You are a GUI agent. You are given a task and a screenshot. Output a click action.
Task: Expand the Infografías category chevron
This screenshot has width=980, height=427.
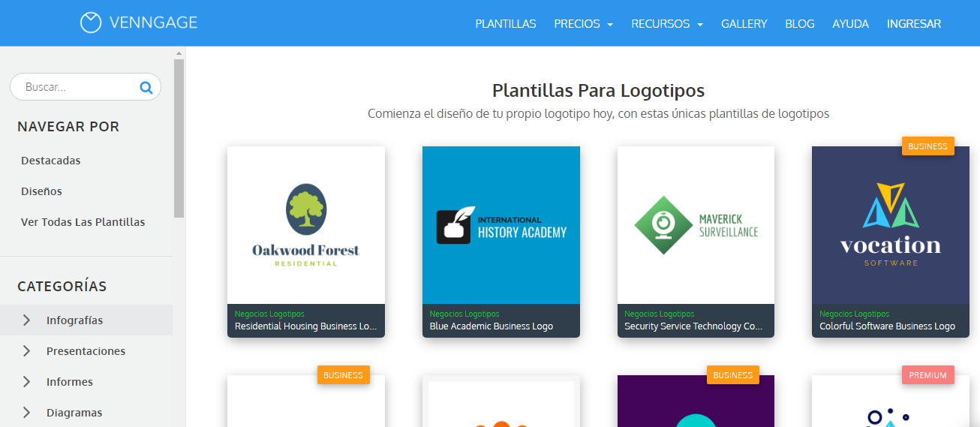click(27, 320)
